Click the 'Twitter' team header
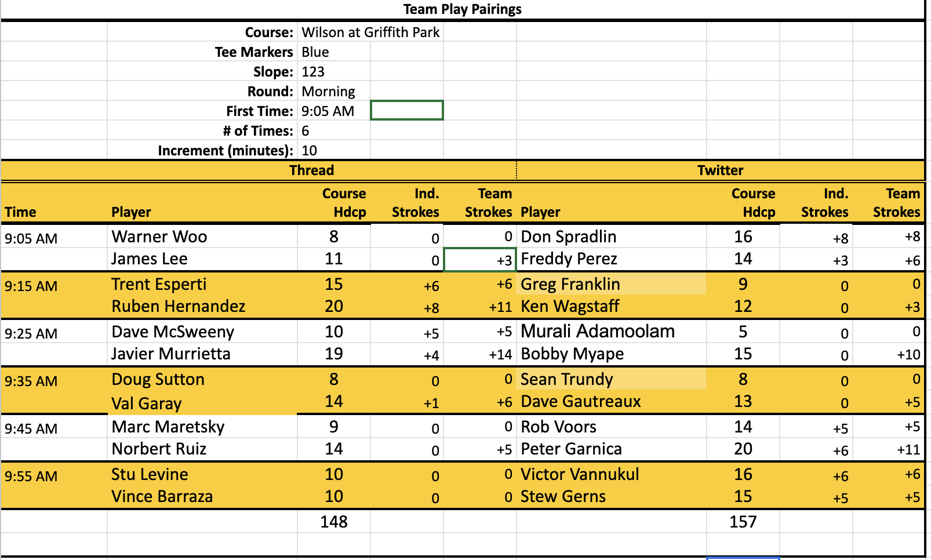Image resolution: width=931 pixels, height=560 pixels. tap(720, 170)
